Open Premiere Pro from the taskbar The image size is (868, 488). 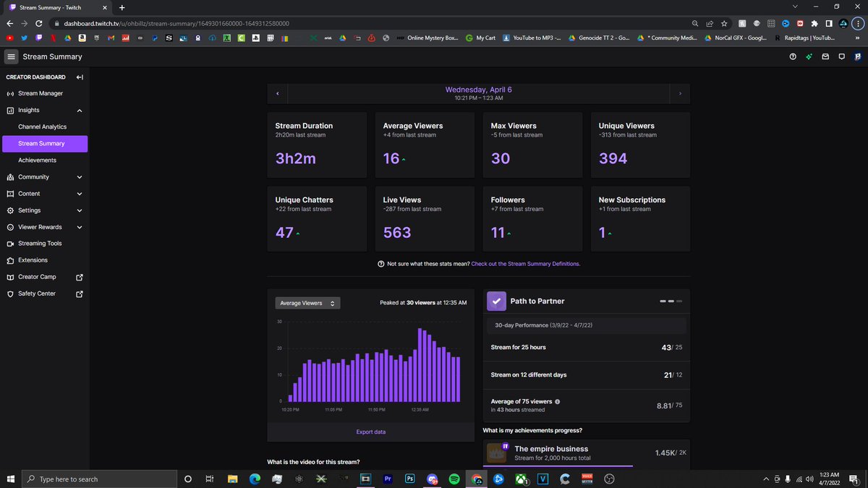387,479
